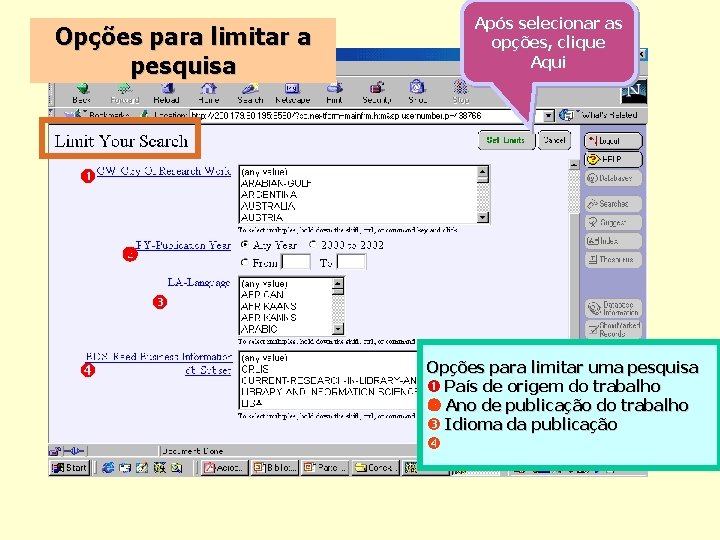Select (any value) in language list
This screenshot has width=720, height=540.
(264, 284)
